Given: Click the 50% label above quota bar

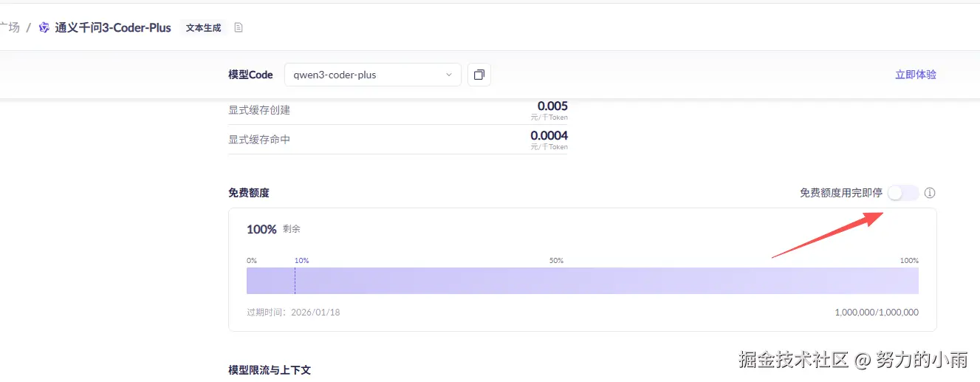Looking at the screenshot, I should [x=556, y=261].
